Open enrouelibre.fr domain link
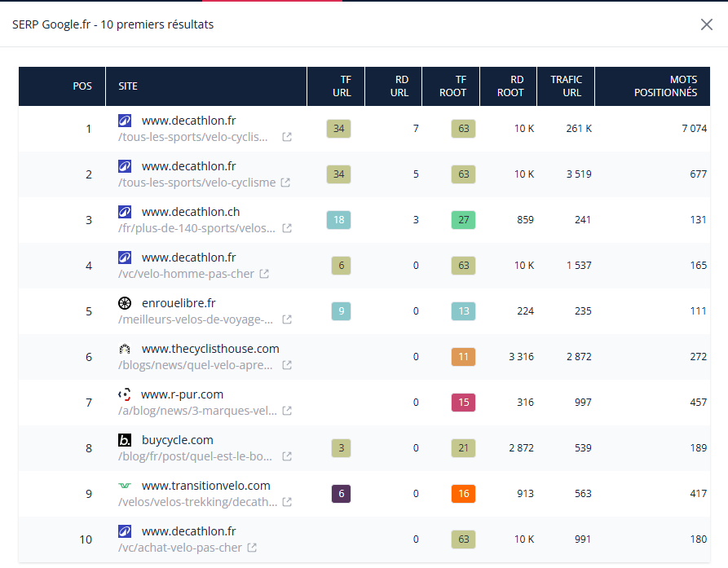This screenshot has height=568, width=728. [179, 303]
